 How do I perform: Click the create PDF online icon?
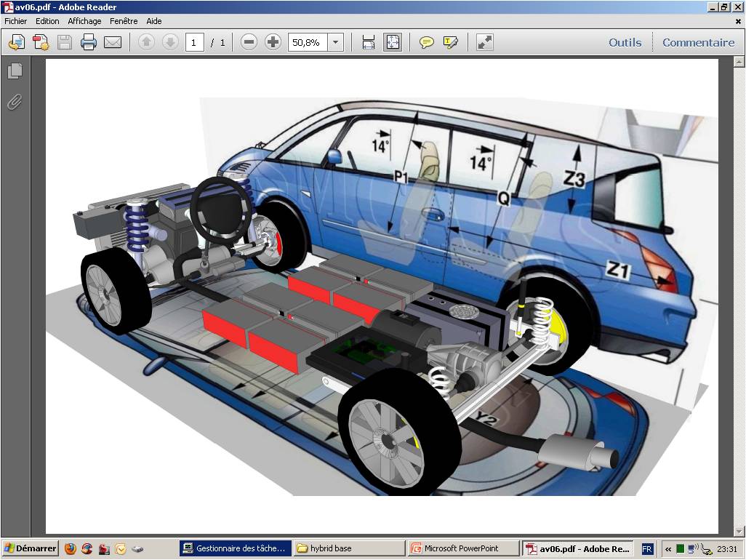tap(40, 42)
